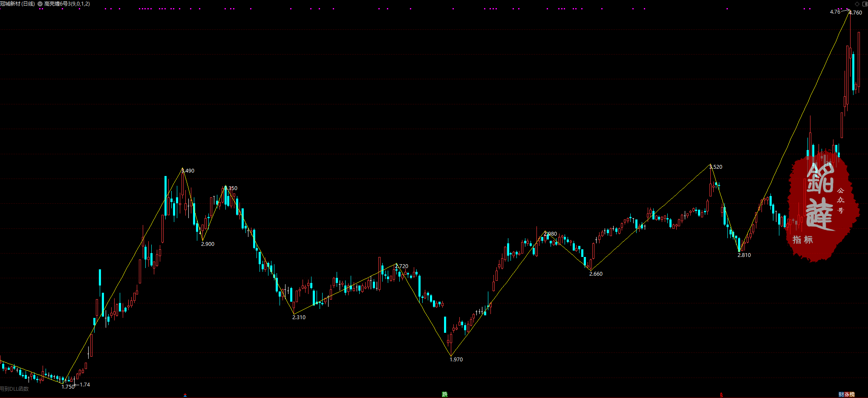Click the diamond icon at top right

coord(857,4)
